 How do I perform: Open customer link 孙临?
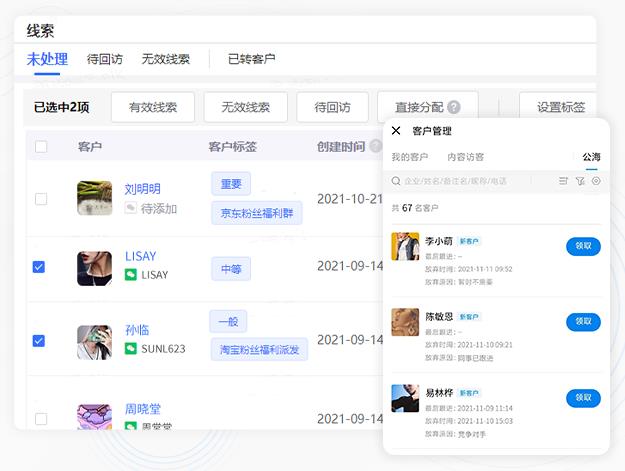pyautogui.click(x=137, y=330)
